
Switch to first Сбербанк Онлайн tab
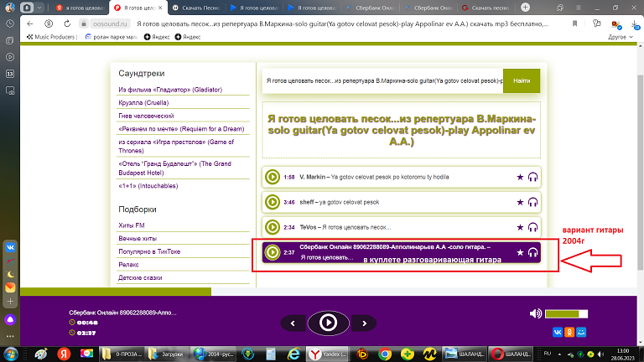coord(371,8)
